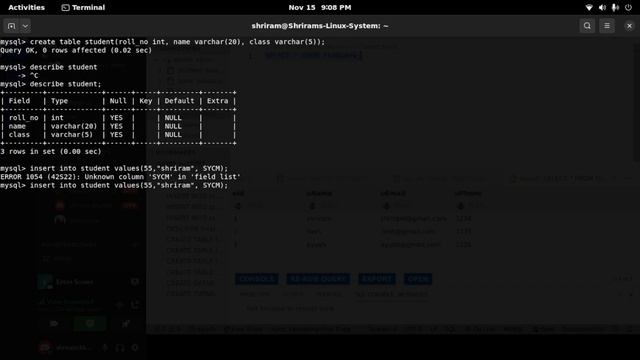Click the varchar(5) type cell
Screen dimensions: 640x360
(x=72, y=135)
